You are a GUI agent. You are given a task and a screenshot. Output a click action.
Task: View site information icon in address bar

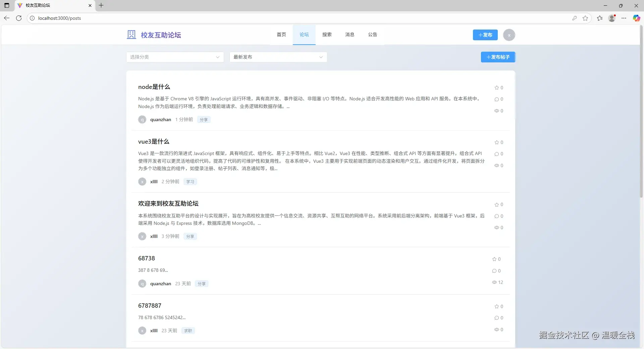(x=32, y=18)
